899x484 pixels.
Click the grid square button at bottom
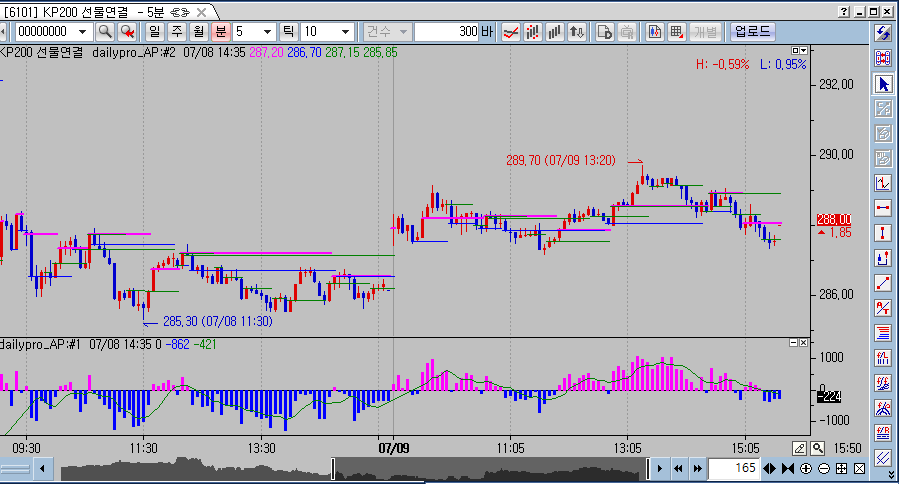pyautogui.click(x=842, y=469)
